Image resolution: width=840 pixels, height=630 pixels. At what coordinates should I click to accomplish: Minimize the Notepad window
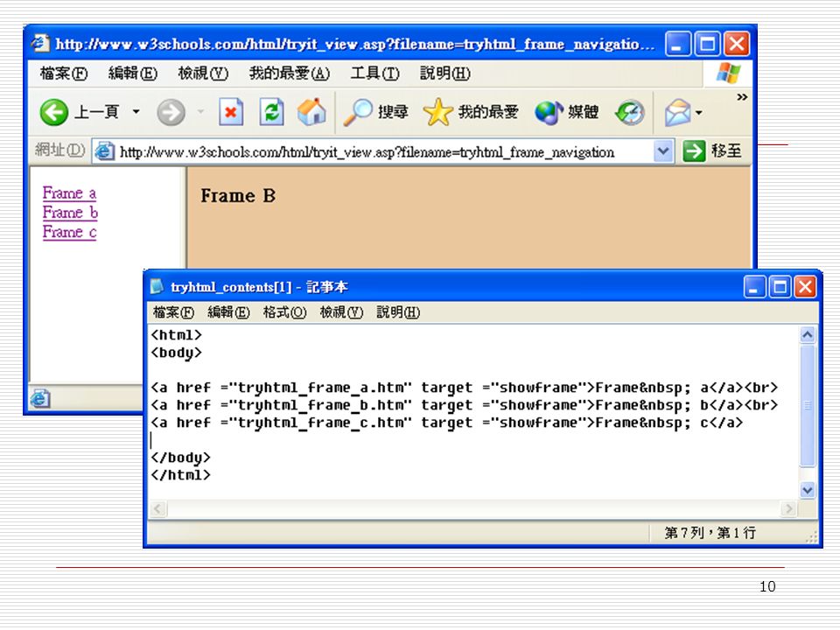coord(755,287)
